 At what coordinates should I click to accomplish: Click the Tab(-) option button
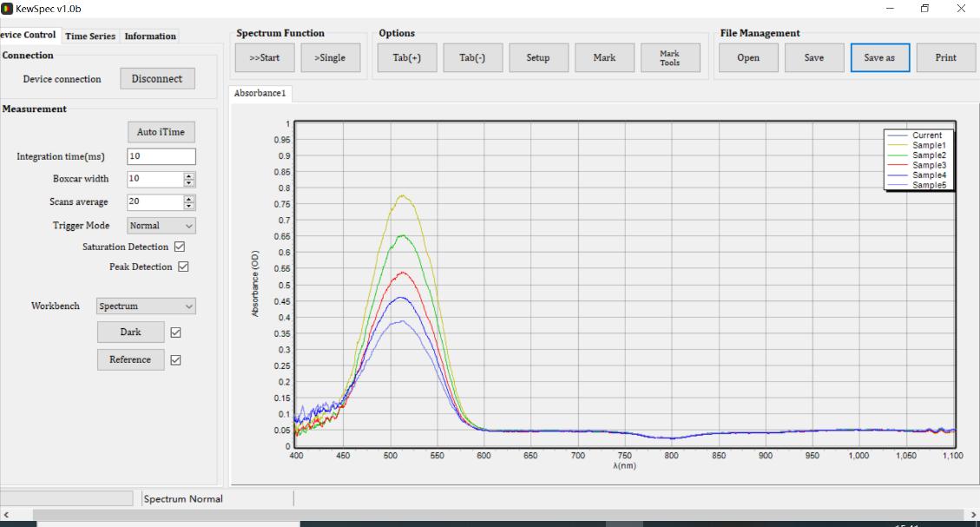(472, 58)
